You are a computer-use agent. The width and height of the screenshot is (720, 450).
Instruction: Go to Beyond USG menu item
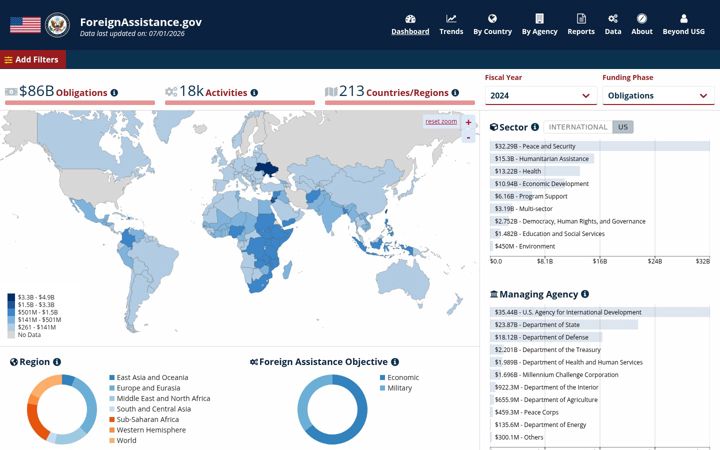coord(683,32)
